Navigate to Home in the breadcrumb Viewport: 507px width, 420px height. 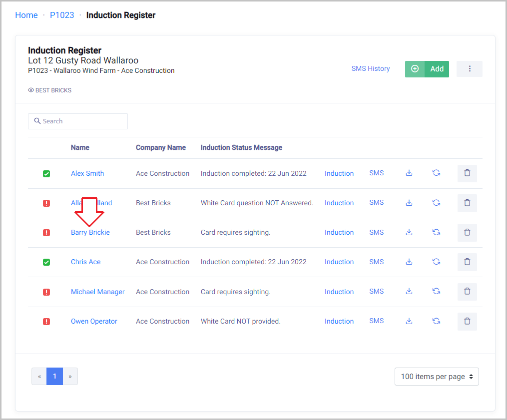pos(26,15)
